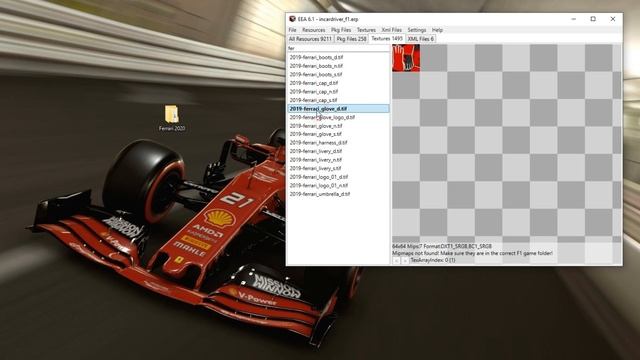640x360 pixels.
Task: Open the File menu
Action: 292,30
